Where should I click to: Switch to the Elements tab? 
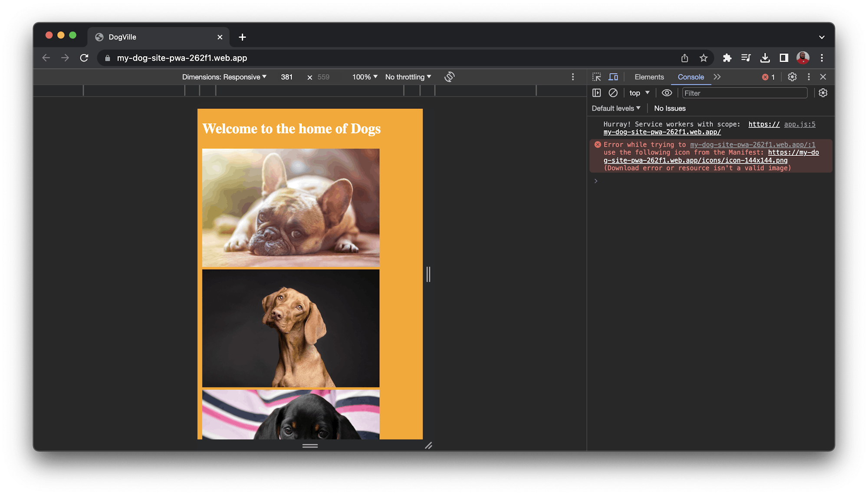pos(649,77)
